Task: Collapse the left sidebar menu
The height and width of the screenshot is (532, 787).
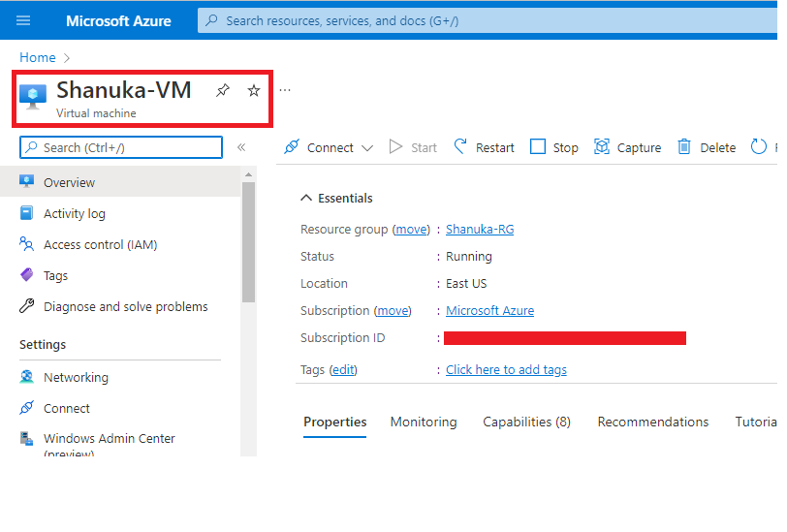Action: click(241, 148)
